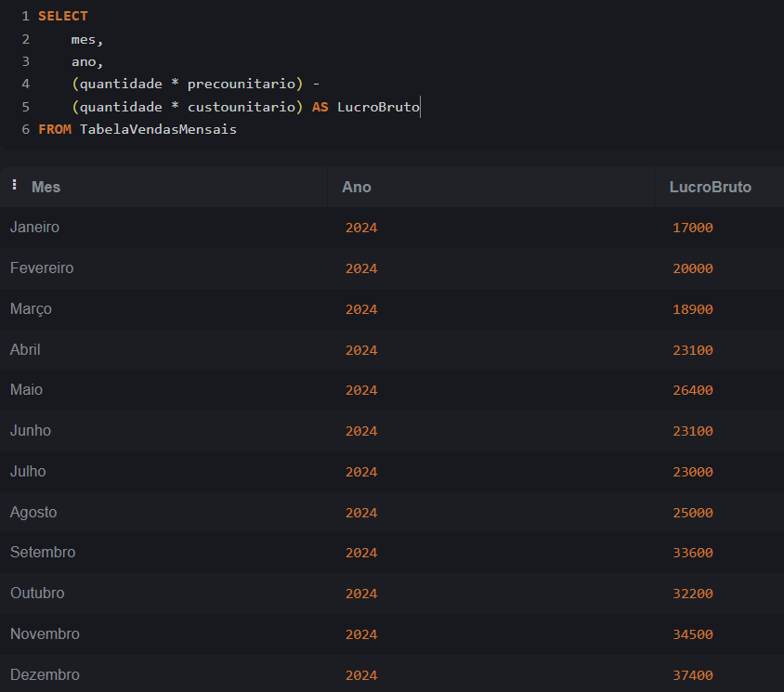Viewport: 784px width, 692px height.
Task: Click the 23100 profit value in Abril row
Action: (692, 350)
